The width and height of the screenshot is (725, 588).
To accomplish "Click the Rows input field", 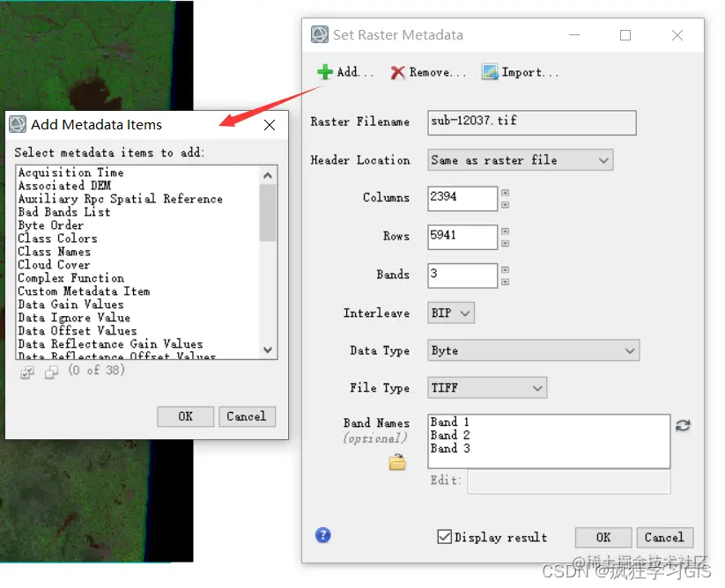I will [462, 237].
